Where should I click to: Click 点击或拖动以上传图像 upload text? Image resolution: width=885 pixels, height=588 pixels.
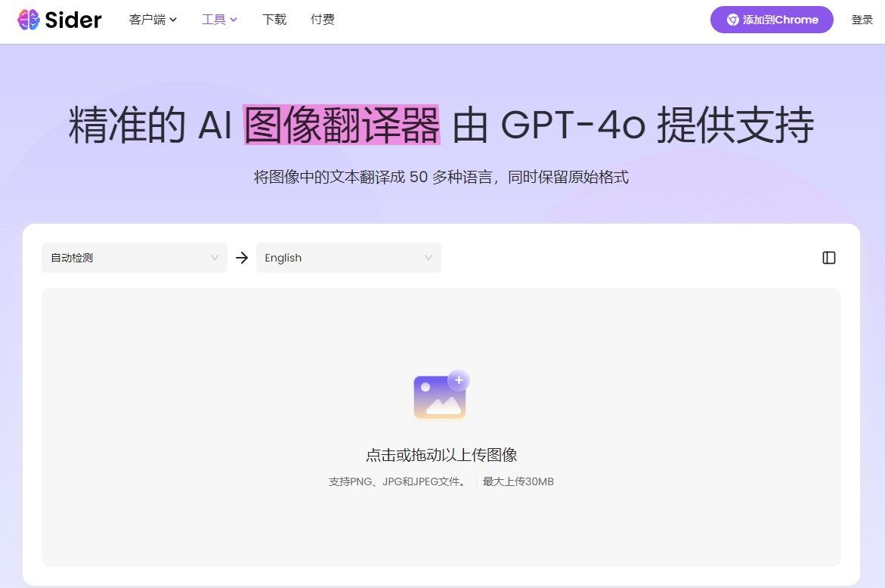point(441,455)
